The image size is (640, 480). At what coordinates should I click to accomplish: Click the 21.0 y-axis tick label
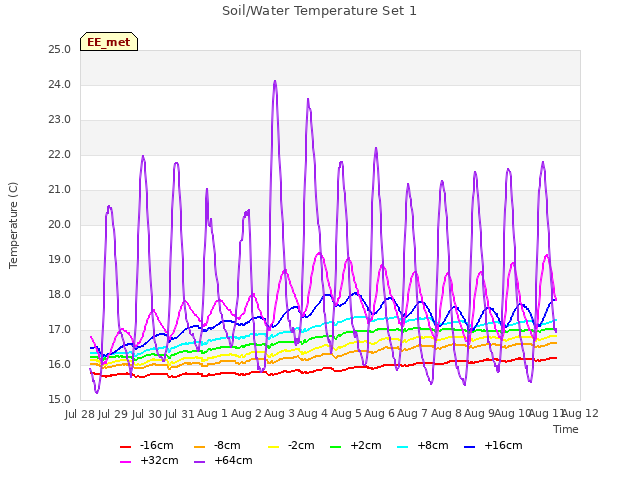(x=60, y=190)
